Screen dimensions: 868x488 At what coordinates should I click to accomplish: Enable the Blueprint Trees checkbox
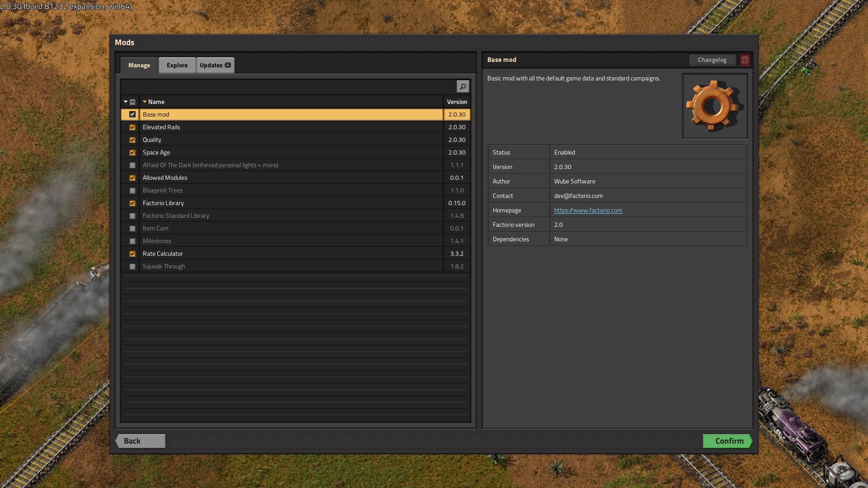132,190
